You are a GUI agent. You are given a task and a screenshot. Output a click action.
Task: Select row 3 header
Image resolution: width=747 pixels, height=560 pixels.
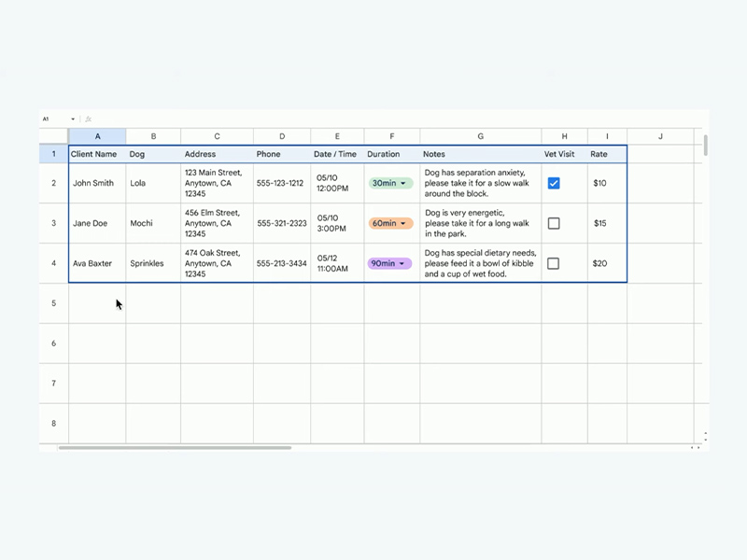click(x=54, y=223)
